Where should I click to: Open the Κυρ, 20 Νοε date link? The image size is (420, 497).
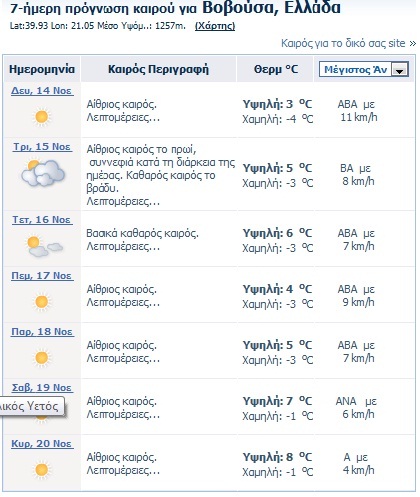42,444
